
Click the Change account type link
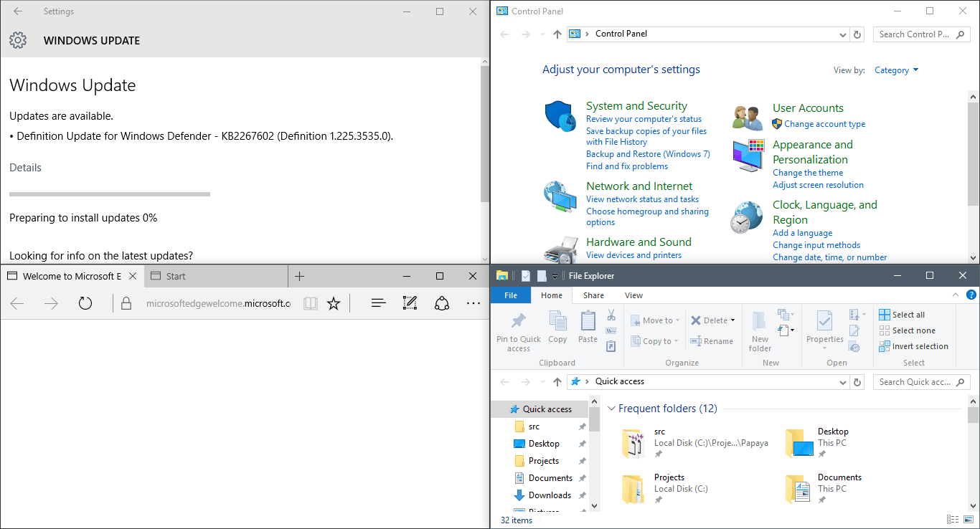tap(824, 124)
